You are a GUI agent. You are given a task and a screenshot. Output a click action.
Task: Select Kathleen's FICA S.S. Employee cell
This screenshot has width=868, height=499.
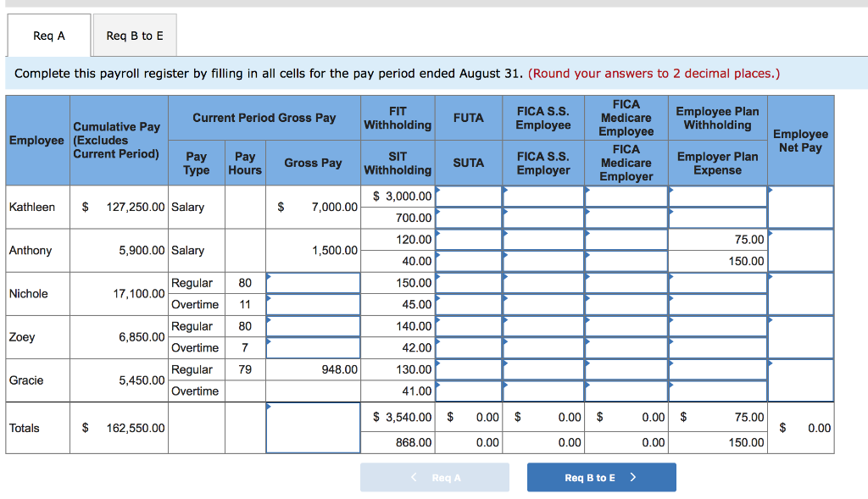pyautogui.click(x=543, y=197)
